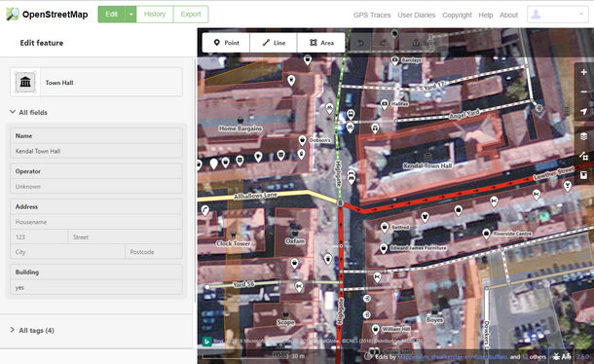Open the Help menu item
594x364 pixels.
(x=486, y=16)
